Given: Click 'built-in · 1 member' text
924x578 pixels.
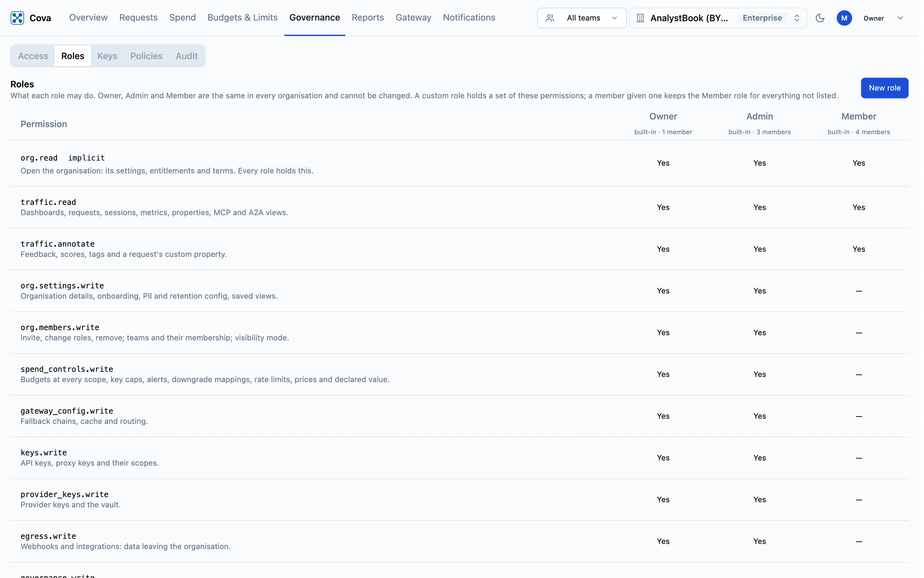Looking at the screenshot, I should point(663,132).
